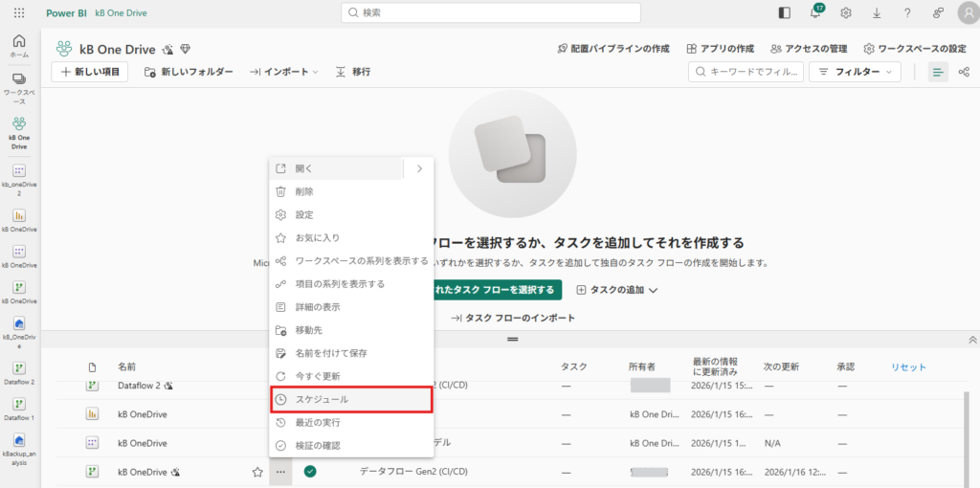Click the New item button
Screen dimensions: 980x488
pos(89,72)
